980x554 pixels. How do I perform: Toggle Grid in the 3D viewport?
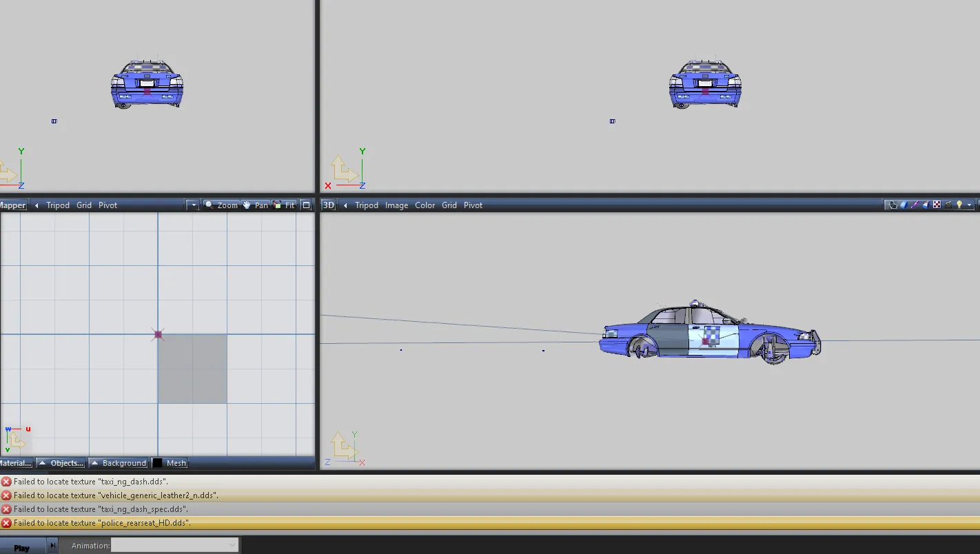449,205
